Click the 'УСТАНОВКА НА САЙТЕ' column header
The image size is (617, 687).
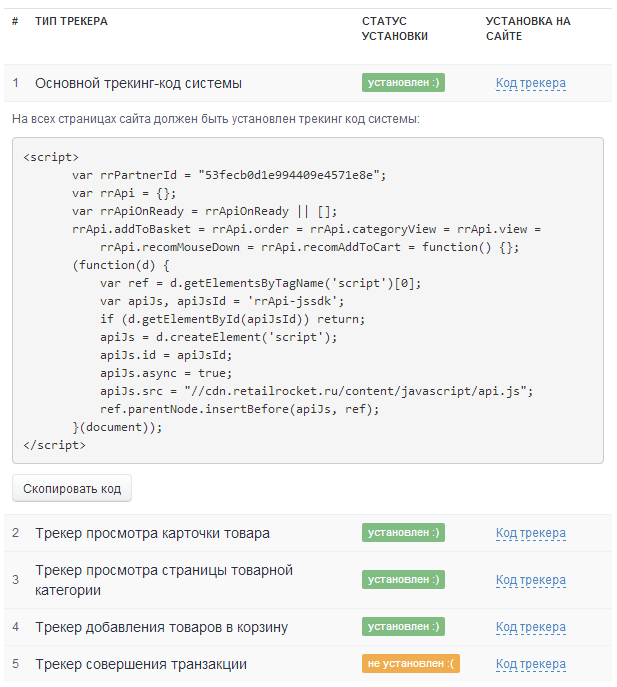click(x=528, y=28)
